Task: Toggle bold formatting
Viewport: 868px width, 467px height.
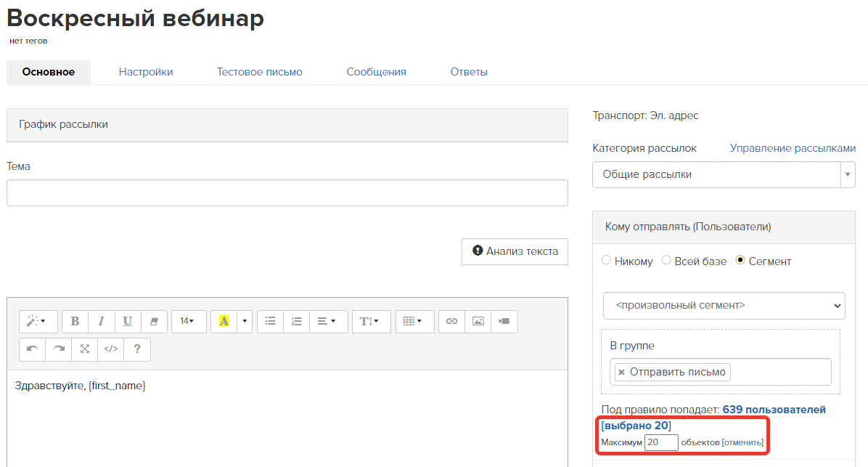Action: tap(75, 321)
